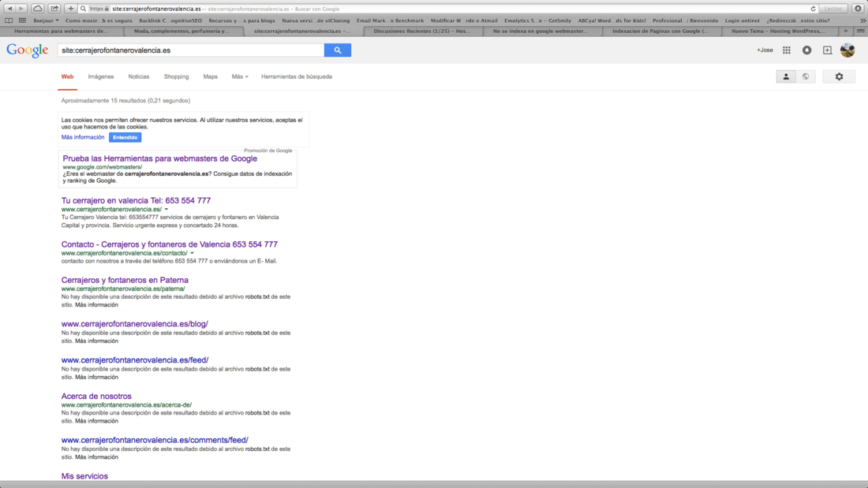The image size is (868, 488).
Task: Open new tab with tab bar plus
Action: pyautogui.click(x=845, y=31)
